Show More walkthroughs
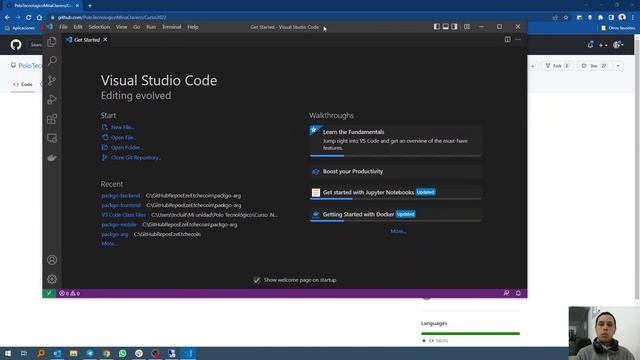The height and width of the screenshot is (360, 640). [398, 231]
